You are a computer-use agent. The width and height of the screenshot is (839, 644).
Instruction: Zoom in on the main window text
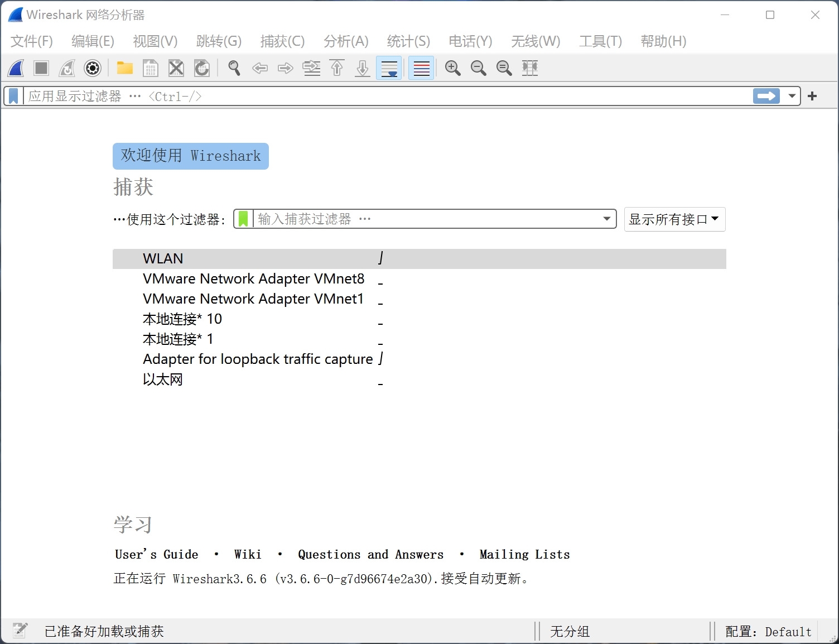[453, 68]
